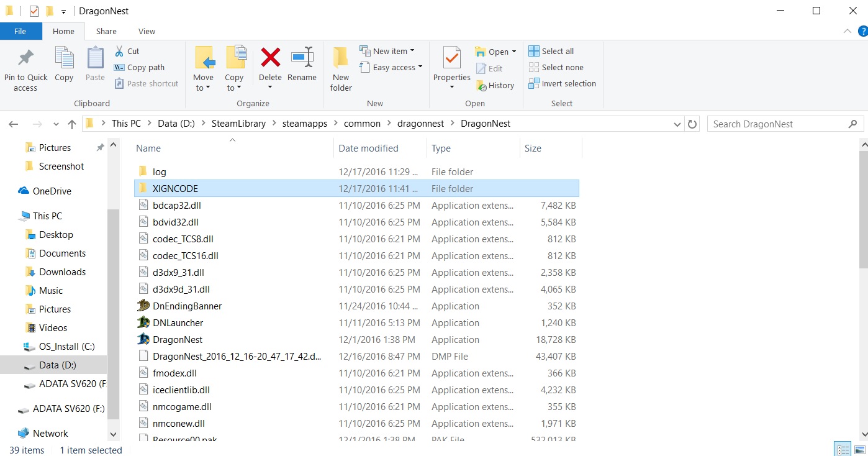Open Network in navigation pane
Image resolution: width=868 pixels, height=456 pixels.
[x=43, y=433]
